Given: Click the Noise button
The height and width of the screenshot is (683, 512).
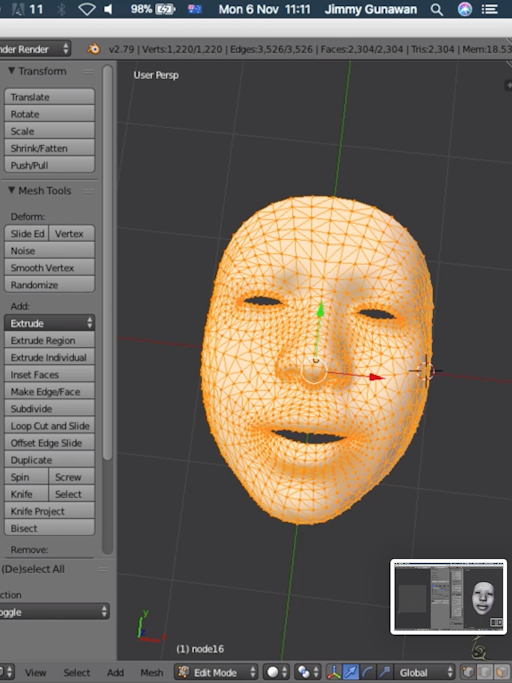Looking at the screenshot, I should point(49,250).
